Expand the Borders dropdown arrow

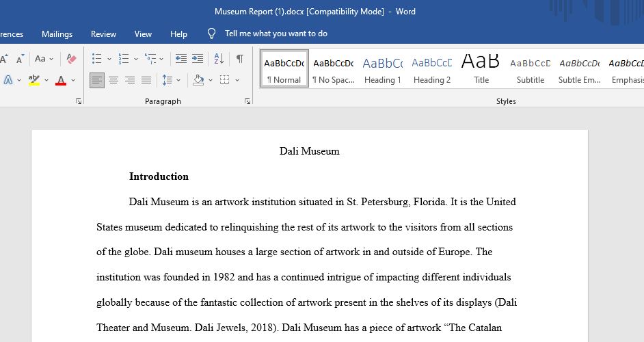click(x=237, y=80)
